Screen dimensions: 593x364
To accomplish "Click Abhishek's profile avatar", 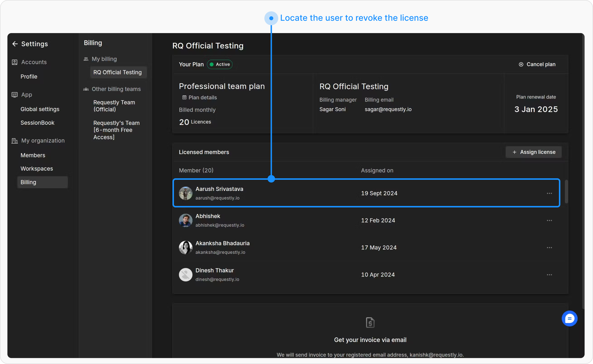I will pos(186,221).
